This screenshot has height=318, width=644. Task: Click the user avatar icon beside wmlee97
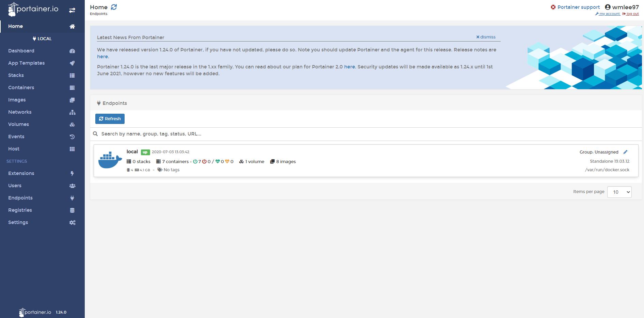click(608, 7)
